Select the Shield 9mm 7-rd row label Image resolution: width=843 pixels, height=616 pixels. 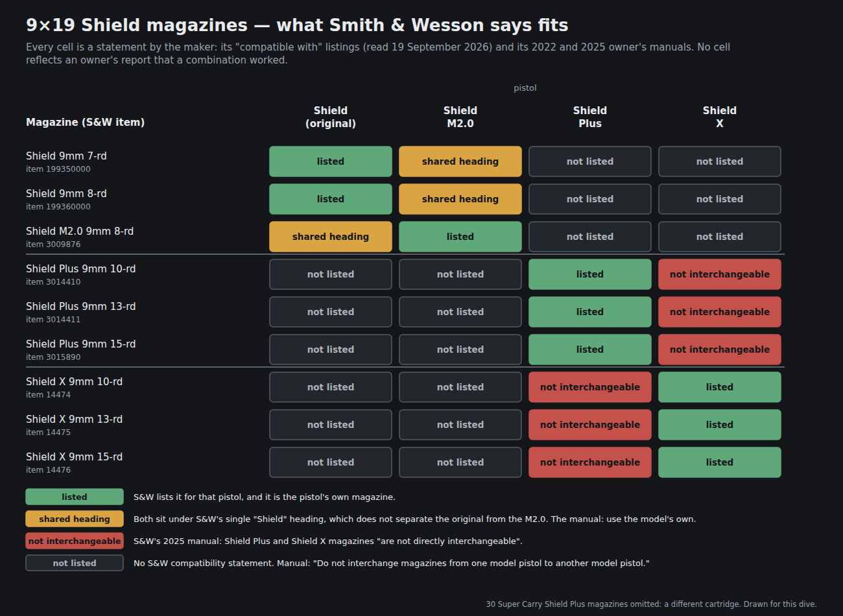coord(66,156)
